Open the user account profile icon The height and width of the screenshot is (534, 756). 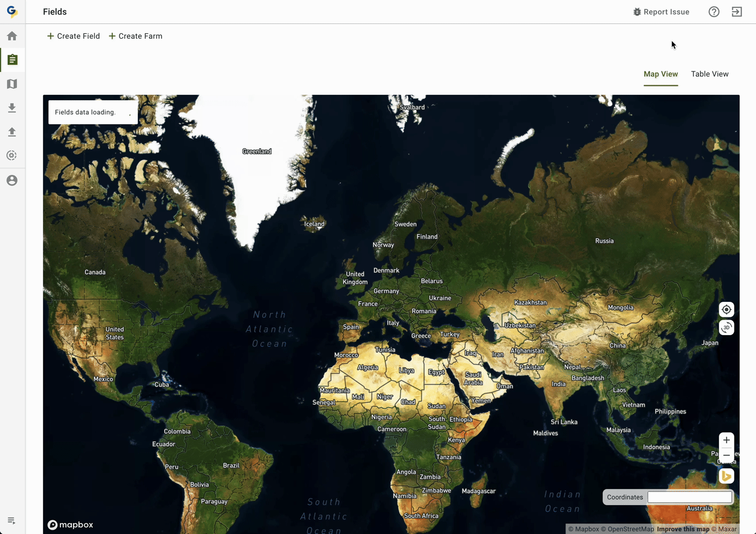(x=12, y=181)
